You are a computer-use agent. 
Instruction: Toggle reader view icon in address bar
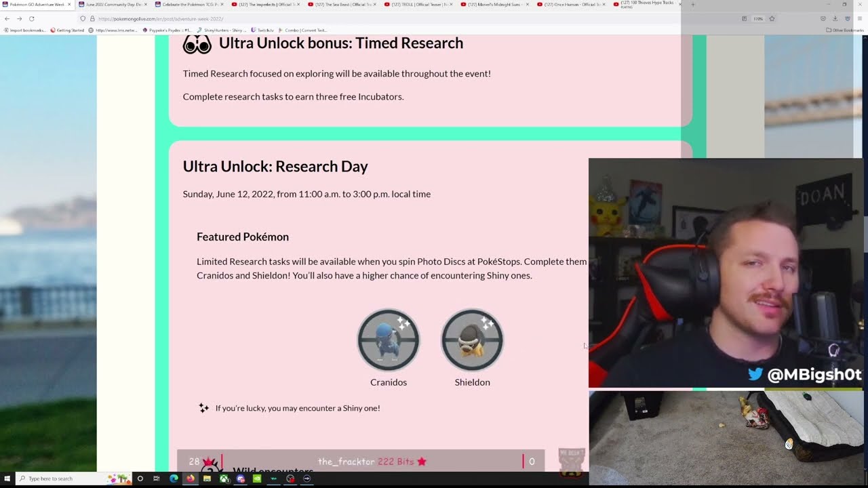[x=745, y=18]
